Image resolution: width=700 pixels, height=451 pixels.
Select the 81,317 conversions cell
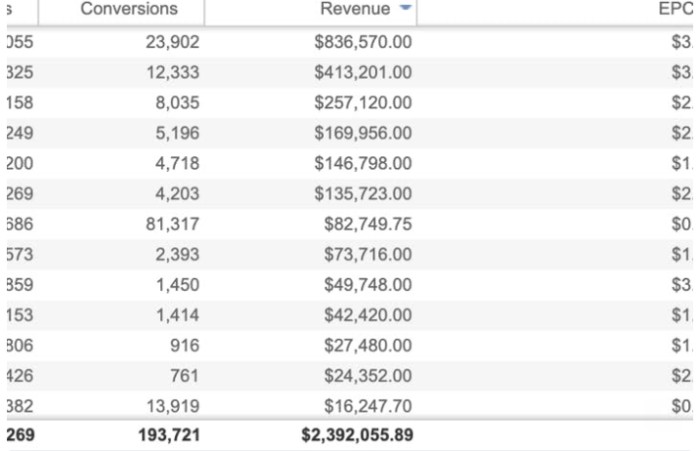[x=172, y=224]
